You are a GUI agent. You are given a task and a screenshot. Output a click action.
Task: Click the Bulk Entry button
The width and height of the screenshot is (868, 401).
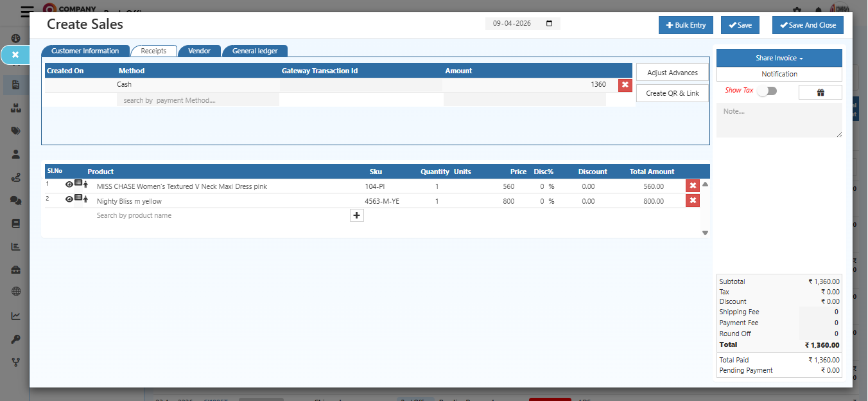(x=686, y=25)
